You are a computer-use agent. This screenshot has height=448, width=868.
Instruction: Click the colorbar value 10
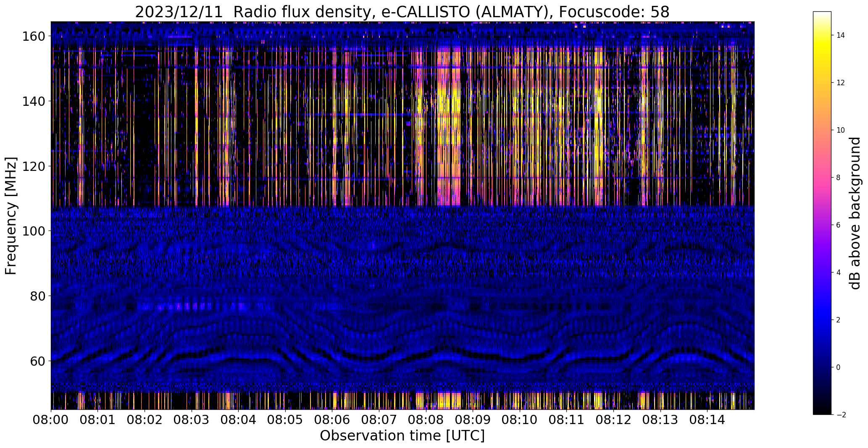tap(841, 130)
